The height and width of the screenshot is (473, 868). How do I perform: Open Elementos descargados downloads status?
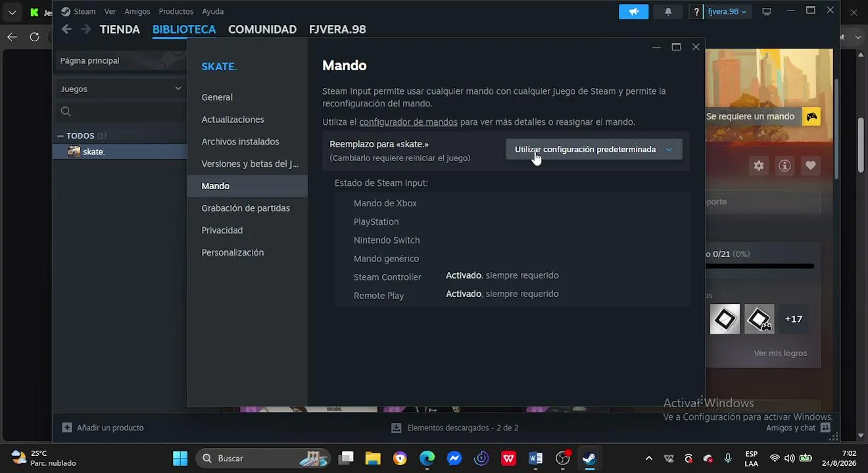click(455, 428)
